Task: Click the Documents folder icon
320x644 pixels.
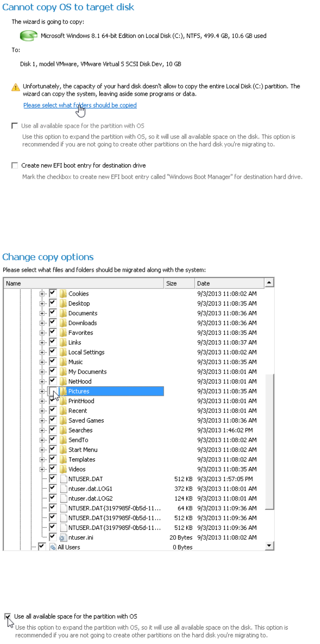Action: [63, 313]
